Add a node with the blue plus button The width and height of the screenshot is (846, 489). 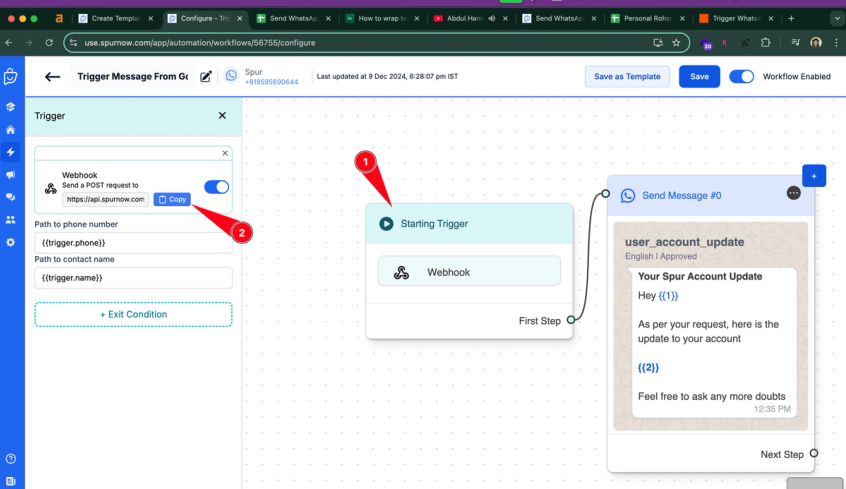pyautogui.click(x=814, y=176)
